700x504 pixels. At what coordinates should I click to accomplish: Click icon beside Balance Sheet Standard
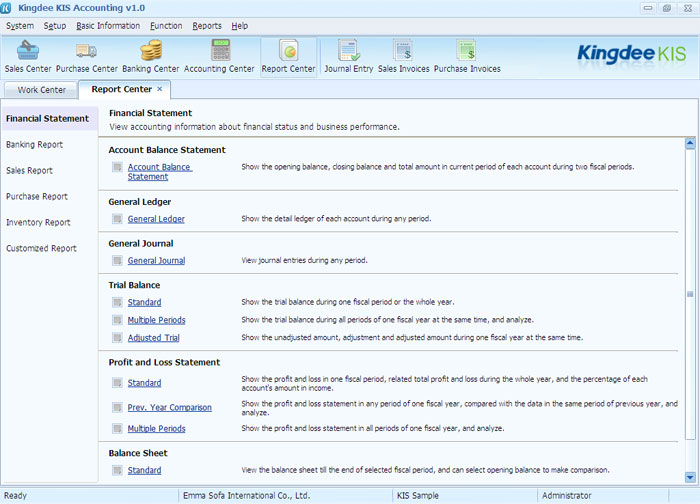pos(117,470)
